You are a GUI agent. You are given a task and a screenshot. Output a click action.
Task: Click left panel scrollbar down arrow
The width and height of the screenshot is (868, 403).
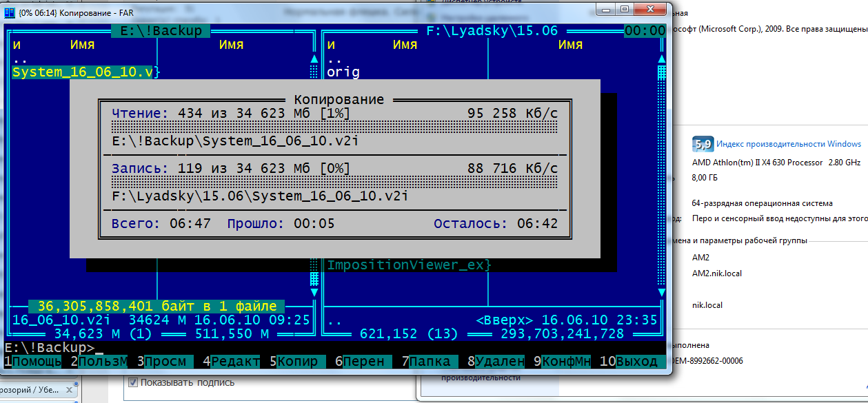[314, 293]
